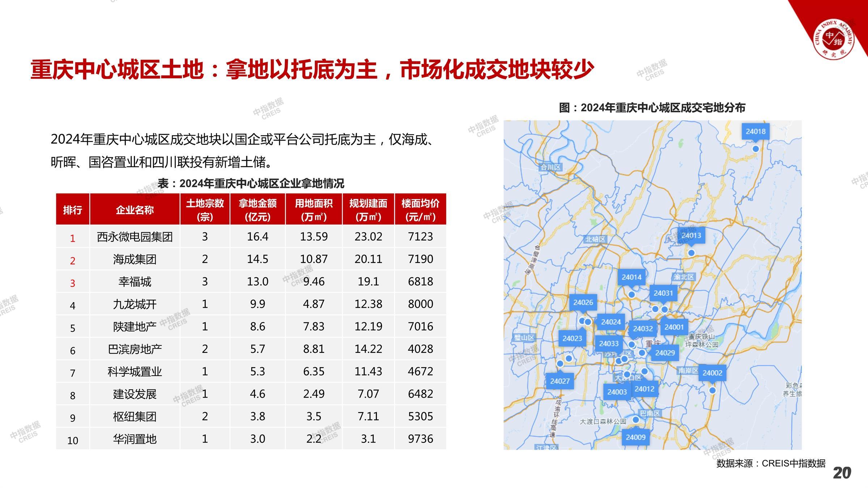Click the 24026 map marker label
Viewport: 868px width, 488px height.
[583, 302]
